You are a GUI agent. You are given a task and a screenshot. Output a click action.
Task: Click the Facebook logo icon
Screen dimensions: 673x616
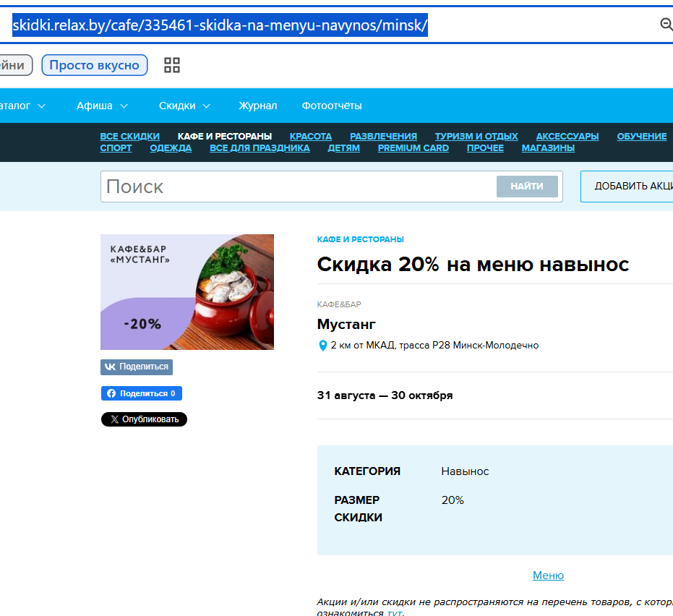[x=111, y=393]
